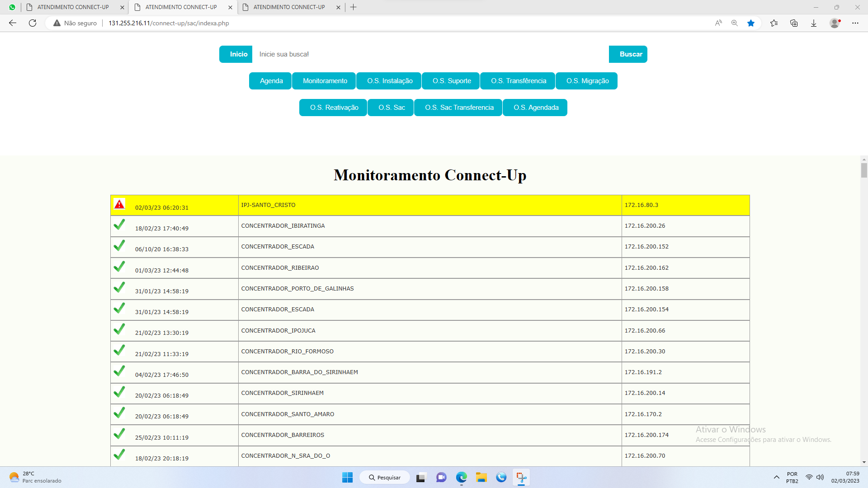Open the Wi-Fi network icon in system tray
The width and height of the screenshot is (868, 488).
(x=809, y=477)
